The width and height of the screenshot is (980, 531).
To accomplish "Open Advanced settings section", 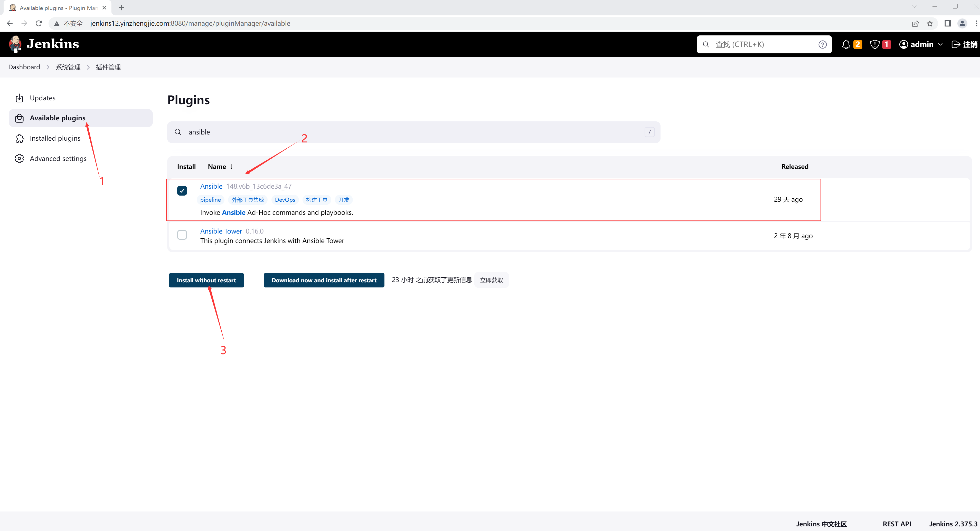I will pos(58,159).
